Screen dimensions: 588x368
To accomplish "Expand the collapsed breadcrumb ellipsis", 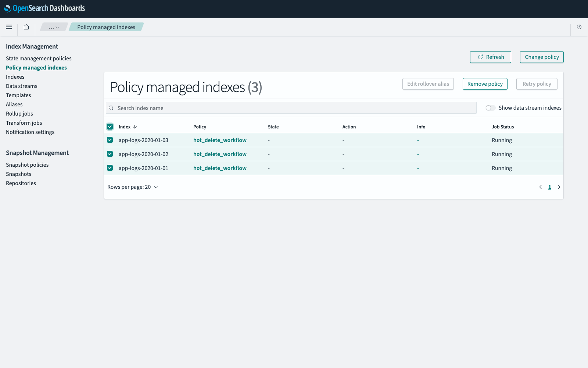I will (x=54, y=27).
